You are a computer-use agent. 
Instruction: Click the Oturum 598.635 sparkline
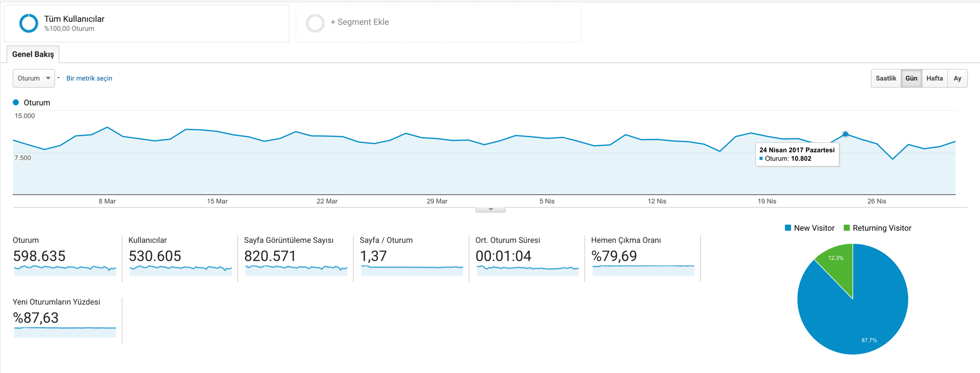coord(65,270)
